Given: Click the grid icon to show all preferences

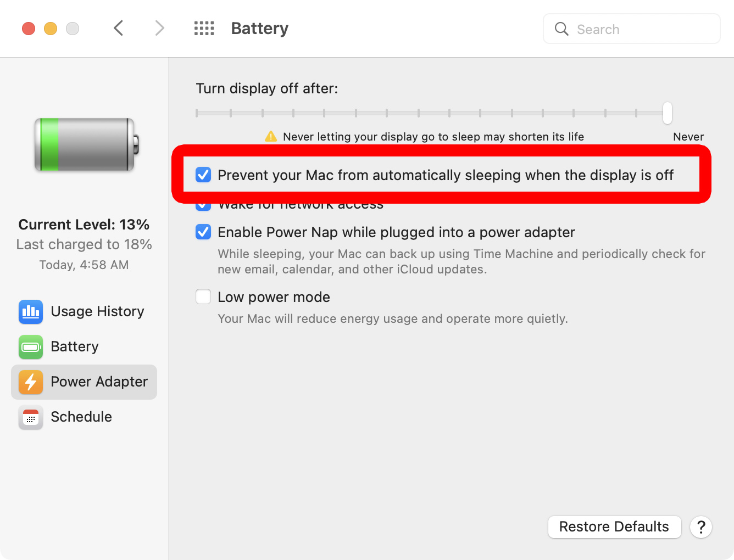Looking at the screenshot, I should pos(204,28).
